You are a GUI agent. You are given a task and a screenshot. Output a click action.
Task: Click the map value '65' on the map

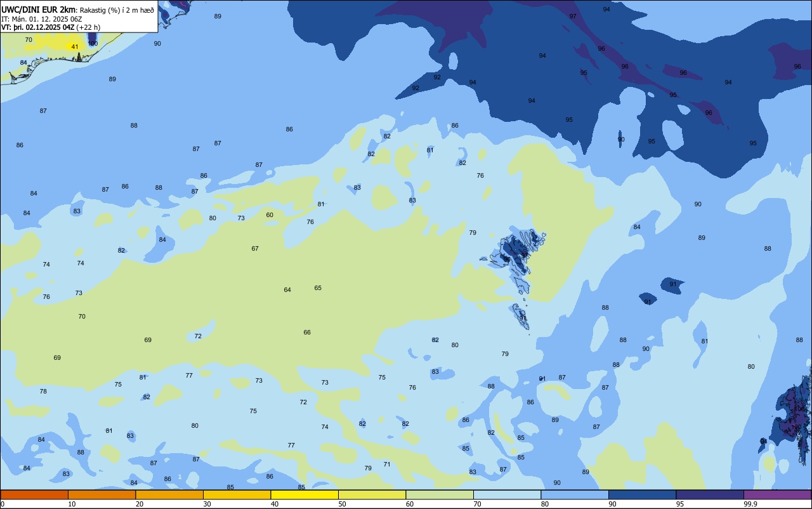click(x=318, y=288)
